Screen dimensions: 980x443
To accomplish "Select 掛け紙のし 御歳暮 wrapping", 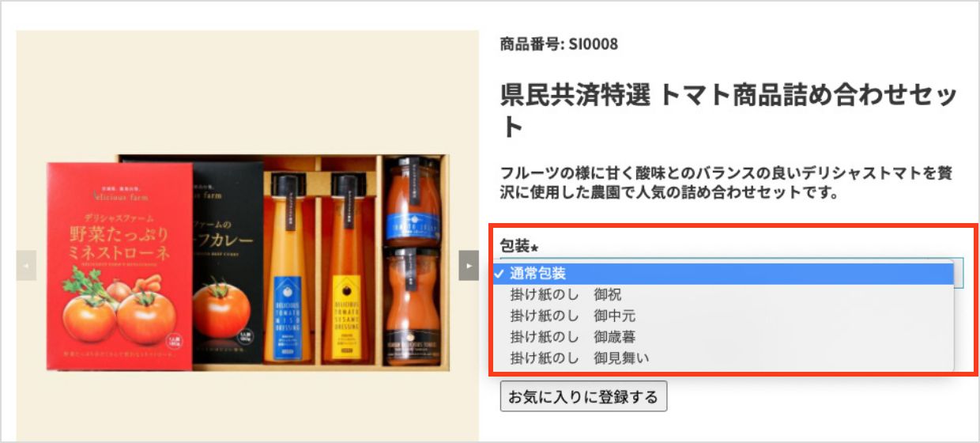I will [x=723, y=337].
